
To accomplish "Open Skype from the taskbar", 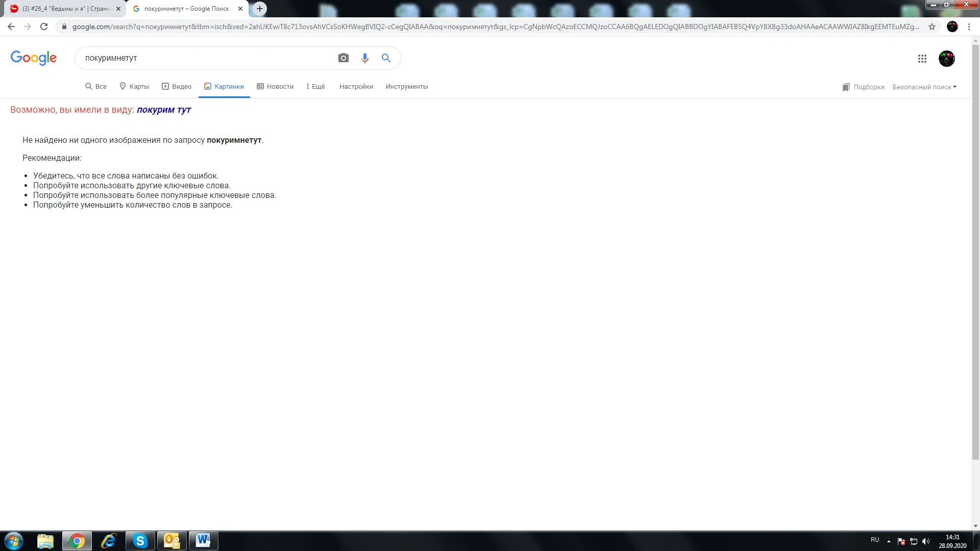I will (140, 541).
